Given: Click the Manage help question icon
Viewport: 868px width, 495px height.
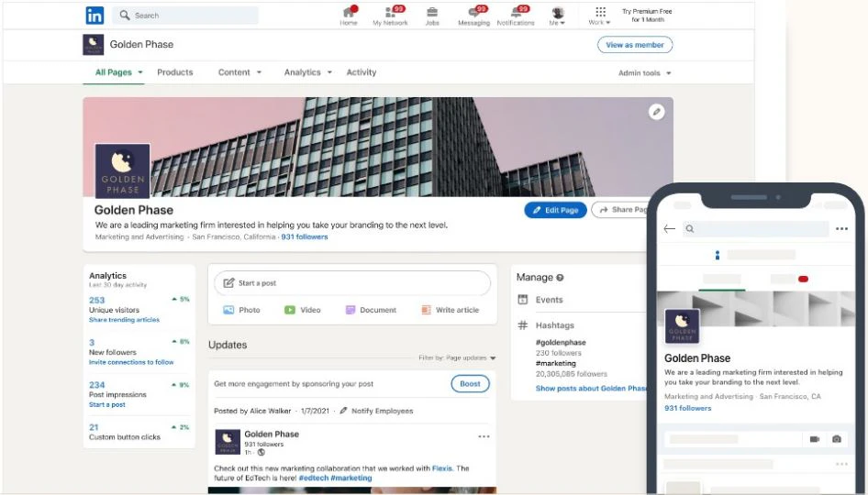Looking at the screenshot, I should point(561,278).
